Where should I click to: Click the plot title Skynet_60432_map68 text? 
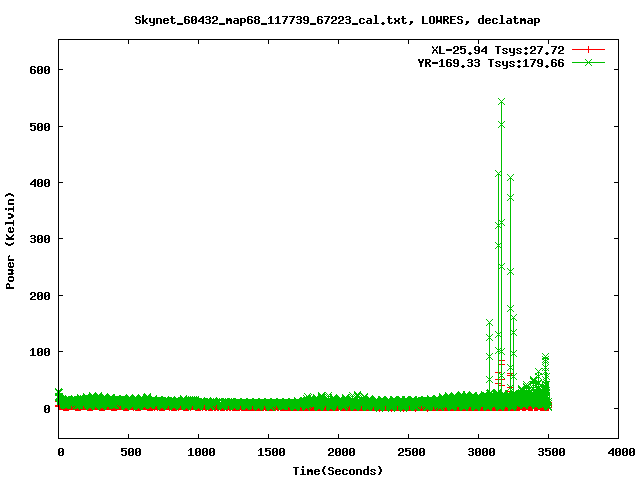[337, 20]
